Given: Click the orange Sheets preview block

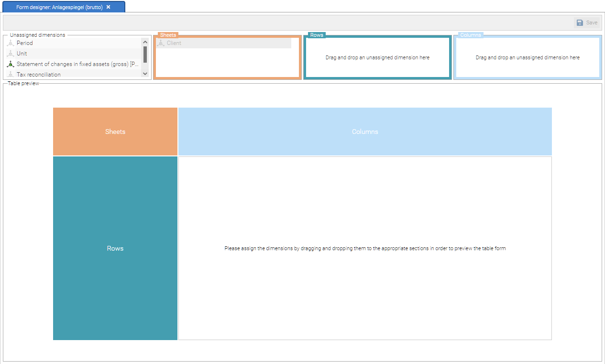Looking at the screenshot, I should tap(115, 132).
